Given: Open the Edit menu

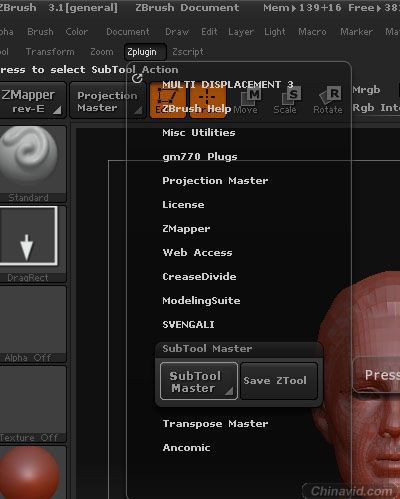Looking at the screenshot, I should (209, 32).
